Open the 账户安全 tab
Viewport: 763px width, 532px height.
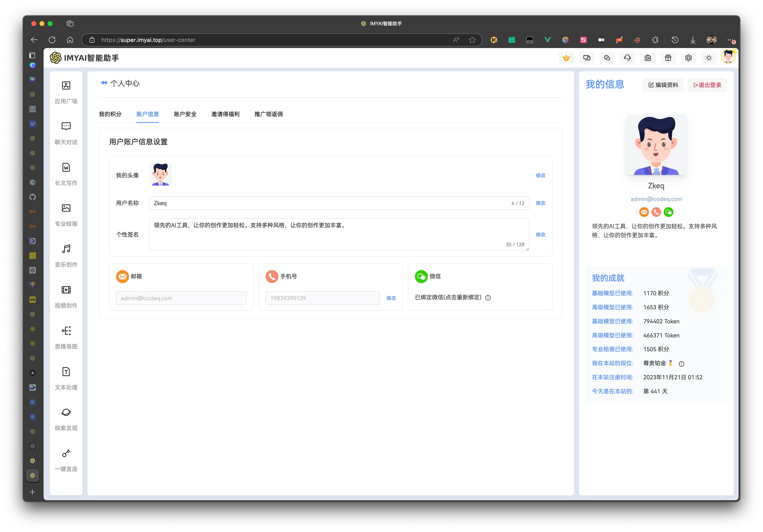pyautogui.click(x=185, y=114)
